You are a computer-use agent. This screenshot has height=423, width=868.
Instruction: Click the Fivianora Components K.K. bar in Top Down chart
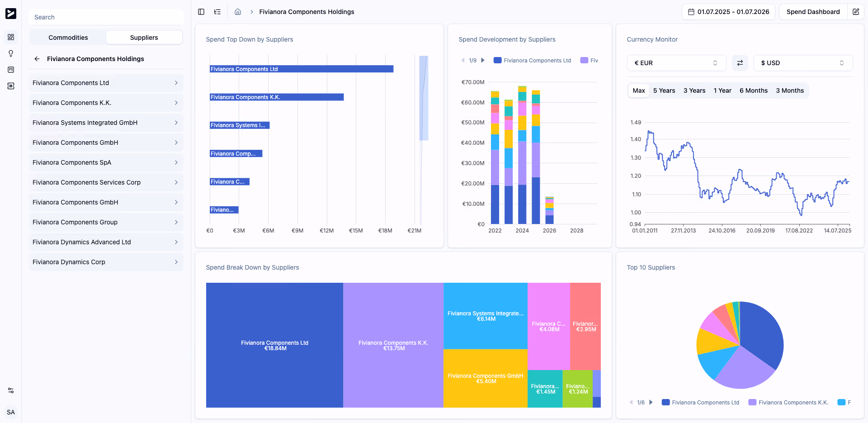[x=277, y=97]
